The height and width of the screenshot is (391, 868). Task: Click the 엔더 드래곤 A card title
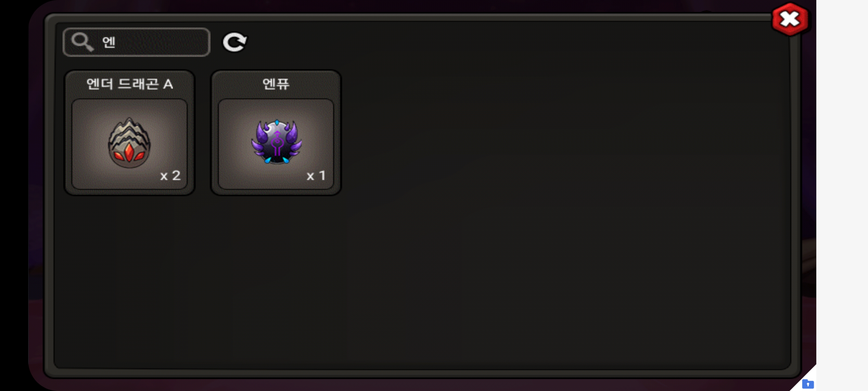click(x=130, y=84)
